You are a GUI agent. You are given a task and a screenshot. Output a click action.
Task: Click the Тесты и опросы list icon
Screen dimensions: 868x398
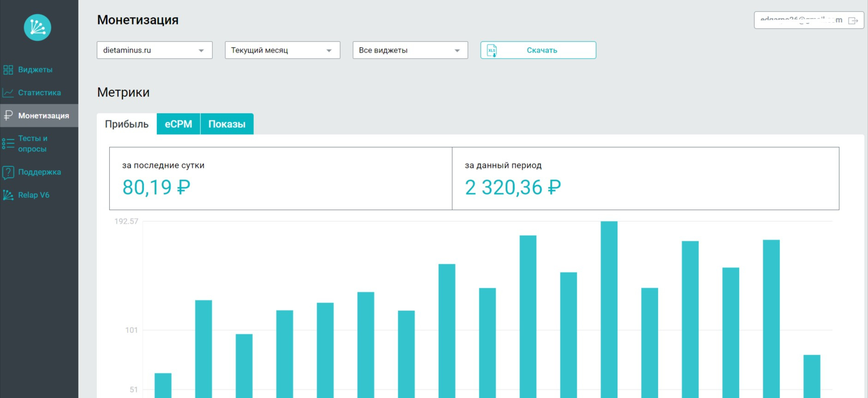(8, 143)
